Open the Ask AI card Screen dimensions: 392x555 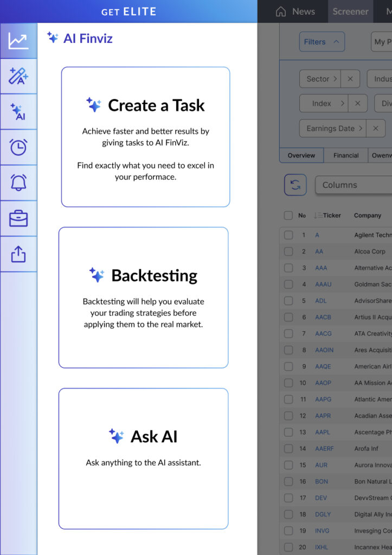click(144, 459)
